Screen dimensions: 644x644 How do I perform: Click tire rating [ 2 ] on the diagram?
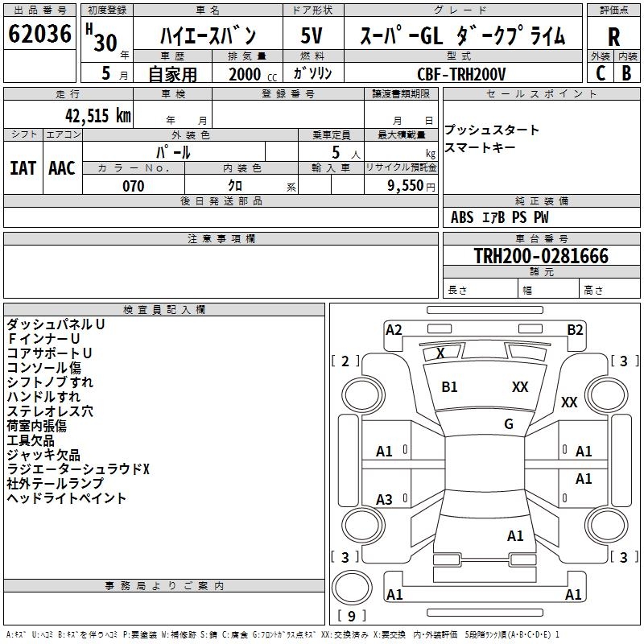click(x=345, y=361)
